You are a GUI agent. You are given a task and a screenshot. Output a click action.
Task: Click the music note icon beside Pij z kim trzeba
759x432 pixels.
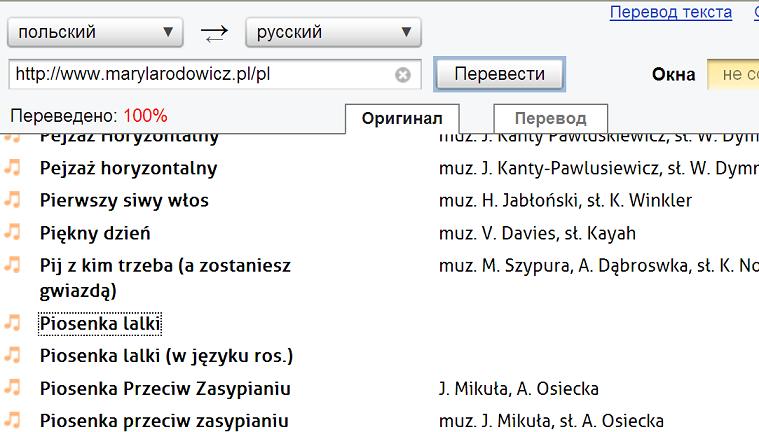(13, 264)
